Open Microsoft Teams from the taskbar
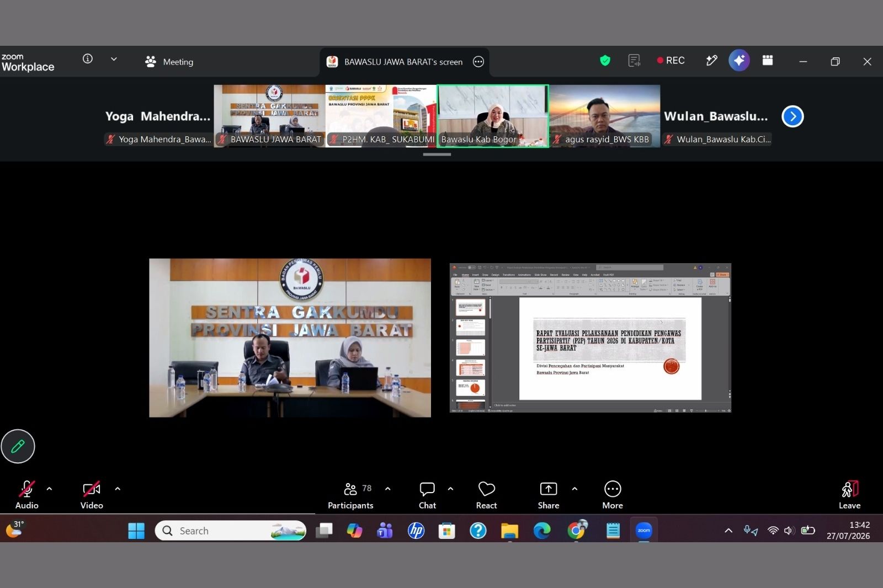Screen dimensions: 883x588 click(x=385, y=531)
